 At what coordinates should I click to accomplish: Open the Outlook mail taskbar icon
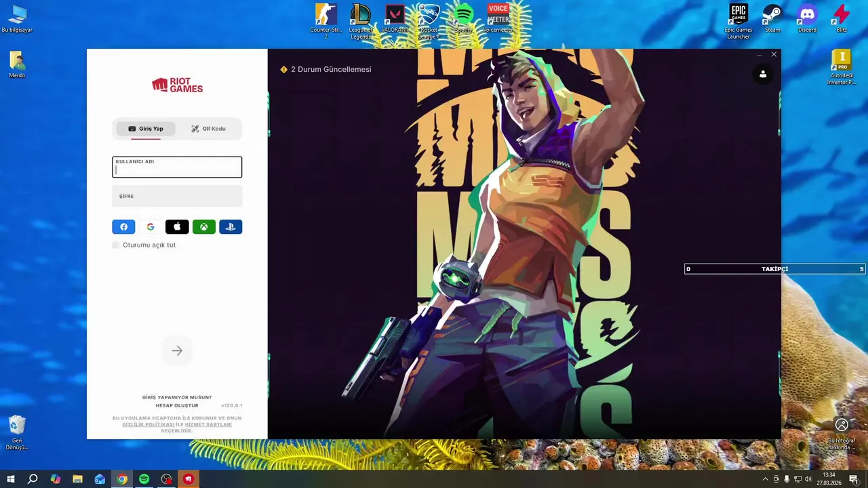100,479
